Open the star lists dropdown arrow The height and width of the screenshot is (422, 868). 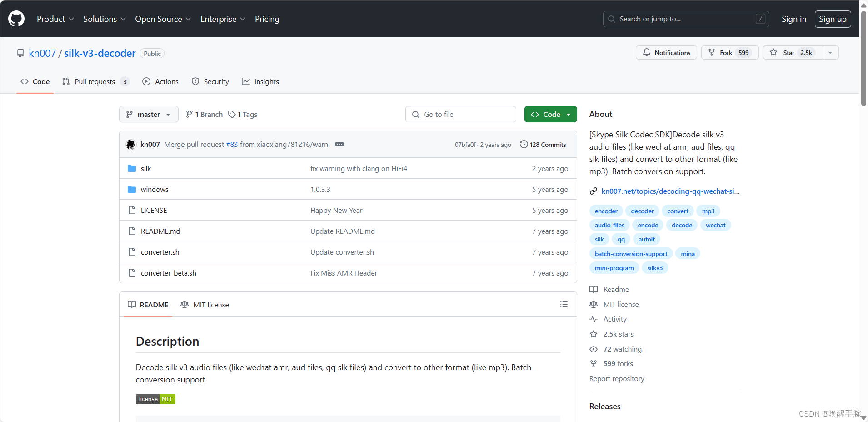830,53
